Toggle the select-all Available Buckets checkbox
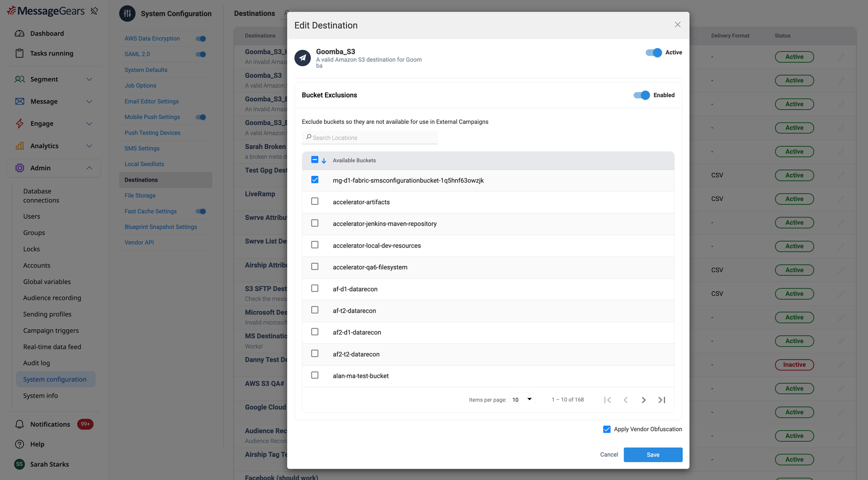868x480 pixels. [315, 160]
